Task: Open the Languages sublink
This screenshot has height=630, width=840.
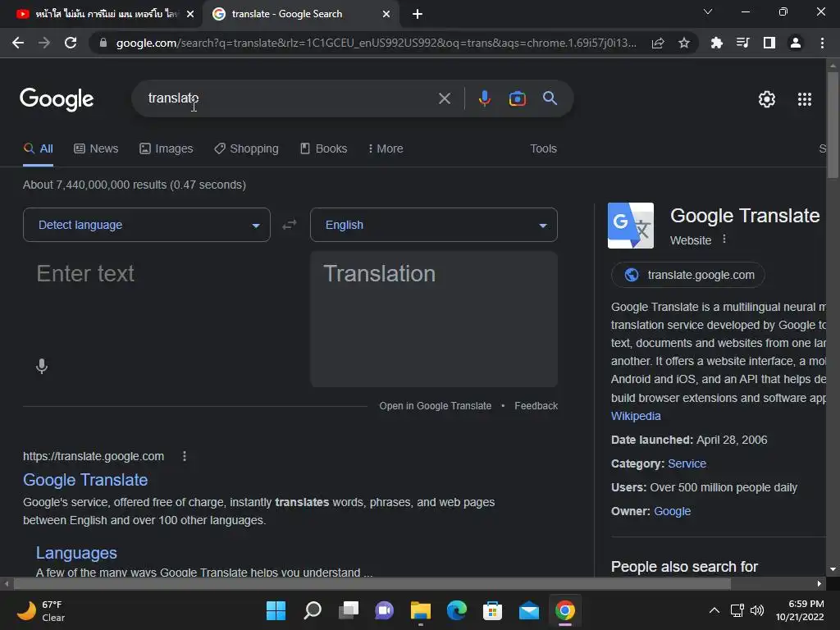Action: [76, 553]
